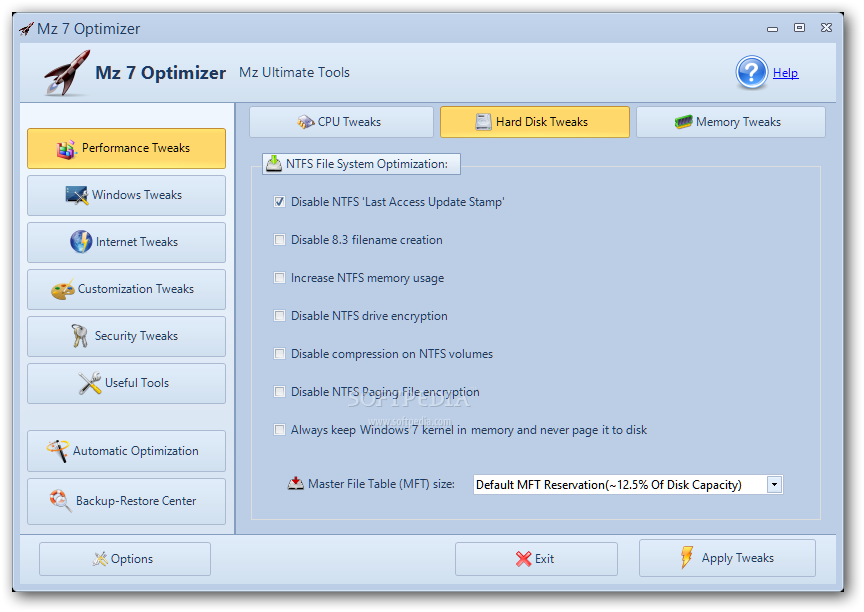Click the lightning bolt Apply Tweaks icon
Viewport: 864px width, 612px height.
[x=687, y=557]
